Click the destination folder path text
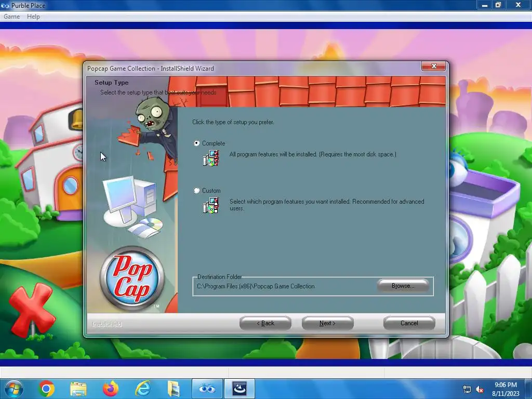This screenshot has width=532, height=399. click(x=256, y=286)
